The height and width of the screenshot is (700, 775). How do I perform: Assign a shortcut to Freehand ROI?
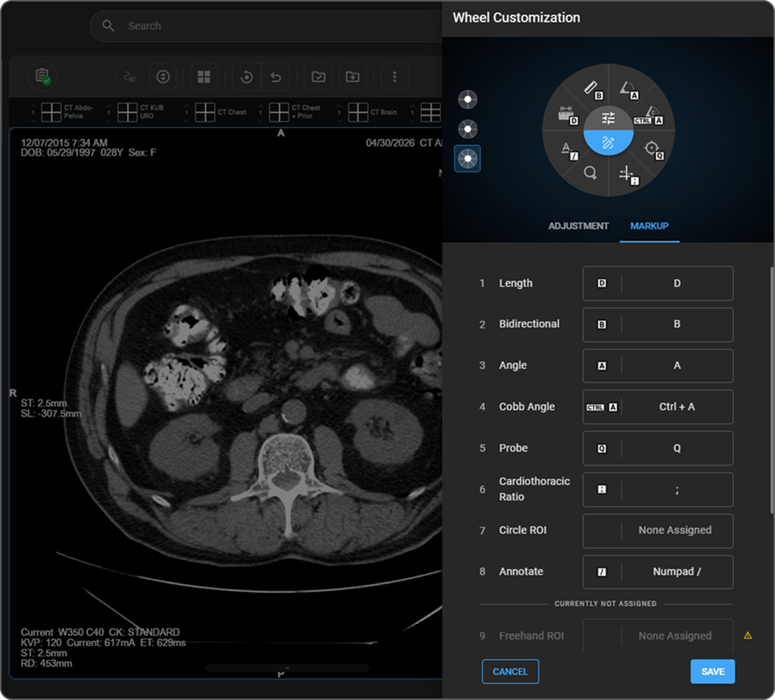point(658,636)
